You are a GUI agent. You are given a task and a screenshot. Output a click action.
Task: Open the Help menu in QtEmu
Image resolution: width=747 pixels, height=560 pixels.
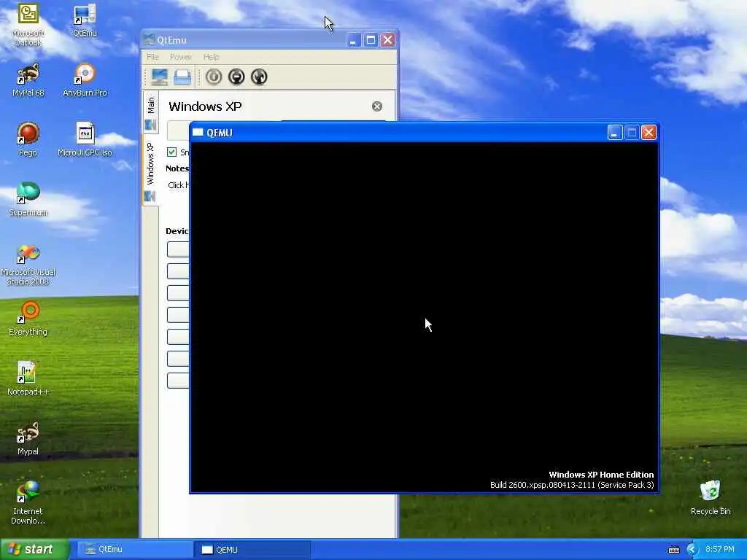pos(211,57)
